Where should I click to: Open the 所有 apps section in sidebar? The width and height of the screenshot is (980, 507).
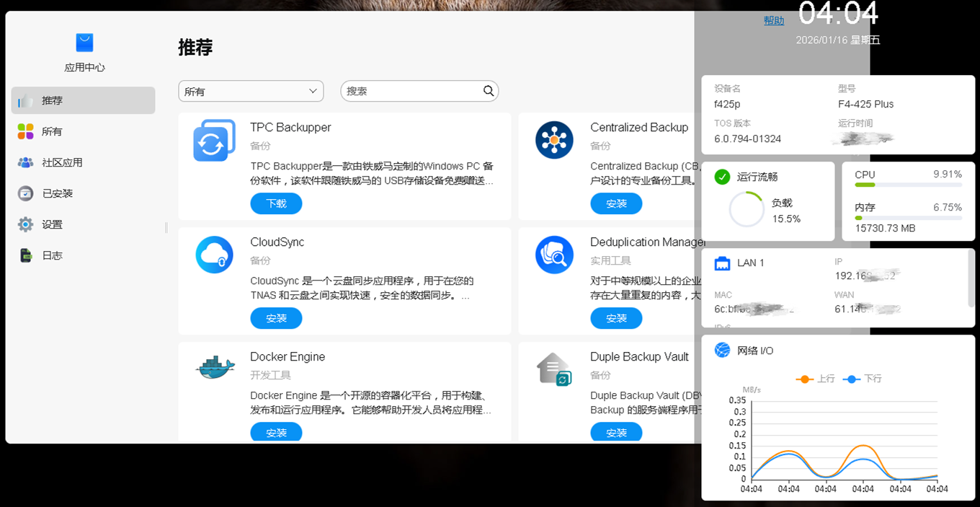[83, 131]
